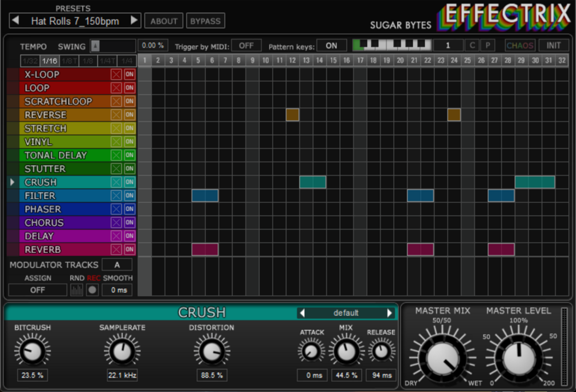Clear the CHORUS track with X icon

(116, 222)
